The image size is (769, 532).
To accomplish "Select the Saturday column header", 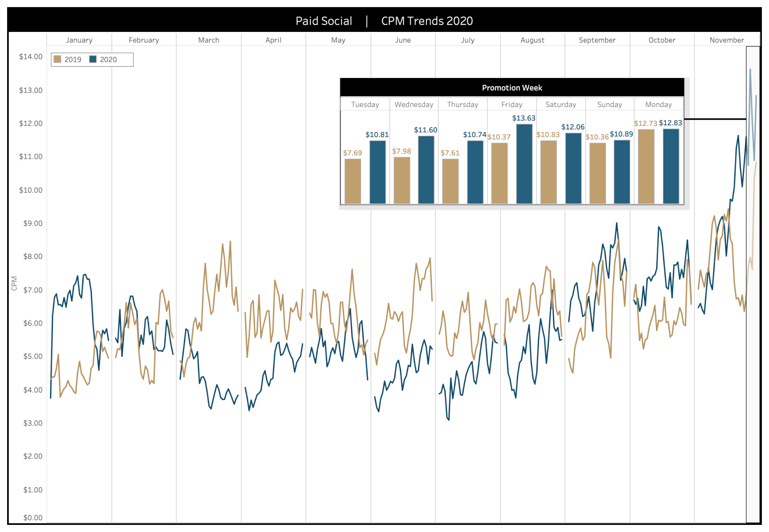I will [561, 104].
